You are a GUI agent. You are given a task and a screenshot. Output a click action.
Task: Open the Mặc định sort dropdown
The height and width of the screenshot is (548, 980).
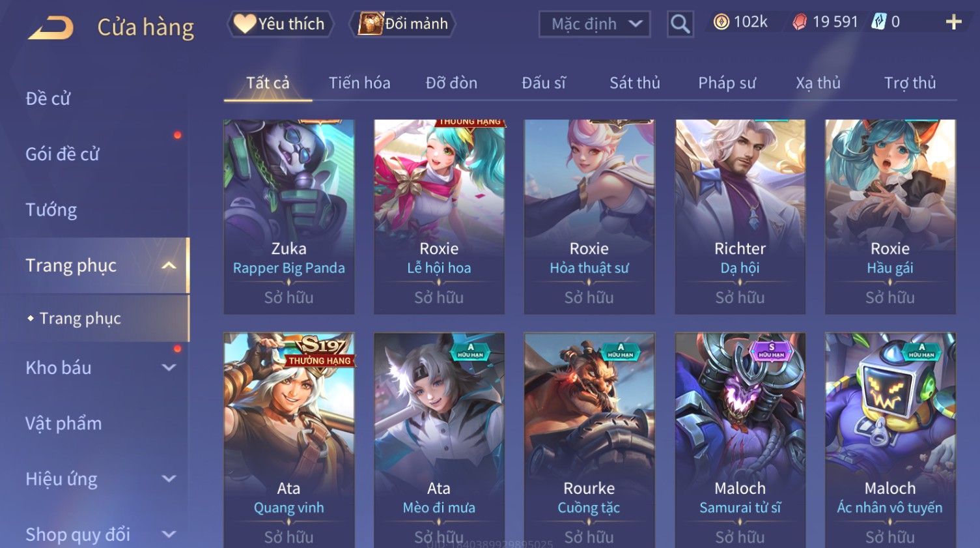click(594, 25)
